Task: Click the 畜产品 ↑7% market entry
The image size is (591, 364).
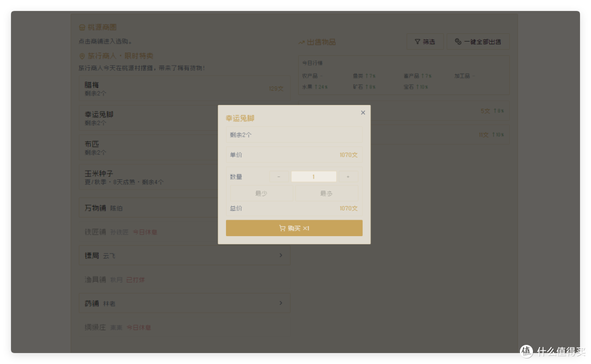Action: click(418, 76)
